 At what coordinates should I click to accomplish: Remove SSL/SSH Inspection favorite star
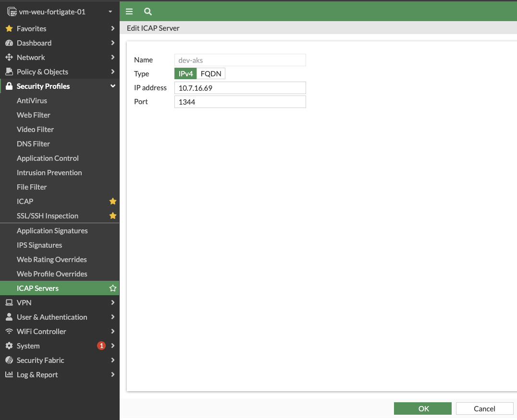click(113, 216)
